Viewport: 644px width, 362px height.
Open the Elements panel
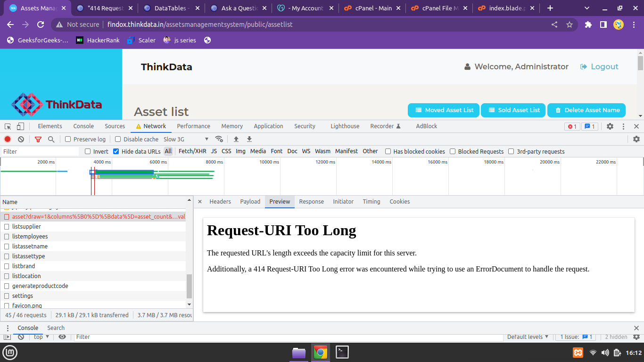[x=50, y=126]
